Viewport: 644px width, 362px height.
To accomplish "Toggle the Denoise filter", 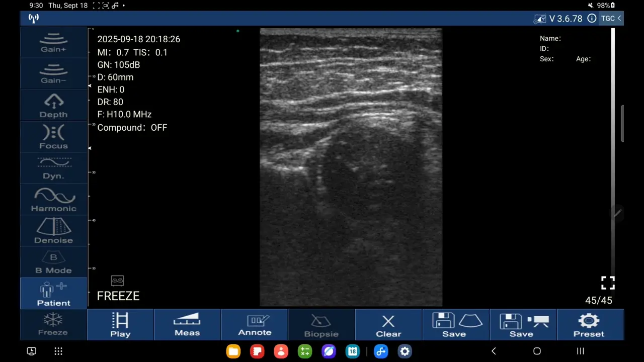I will tap(53, 231).
